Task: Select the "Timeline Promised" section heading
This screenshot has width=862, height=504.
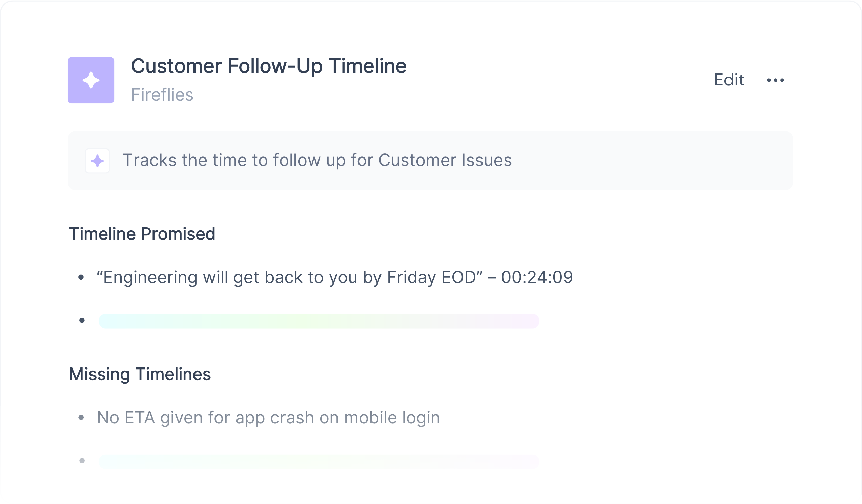Action: tap(142, 234)
